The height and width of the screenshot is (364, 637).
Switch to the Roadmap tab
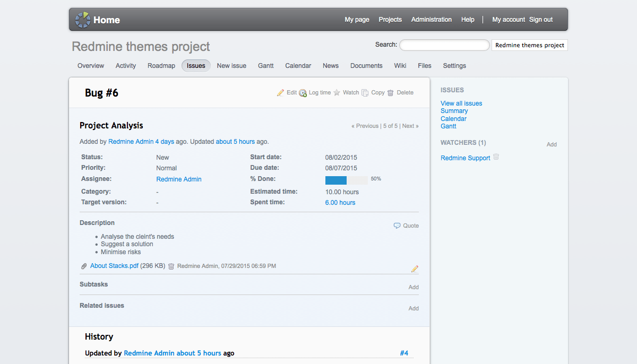161,66
